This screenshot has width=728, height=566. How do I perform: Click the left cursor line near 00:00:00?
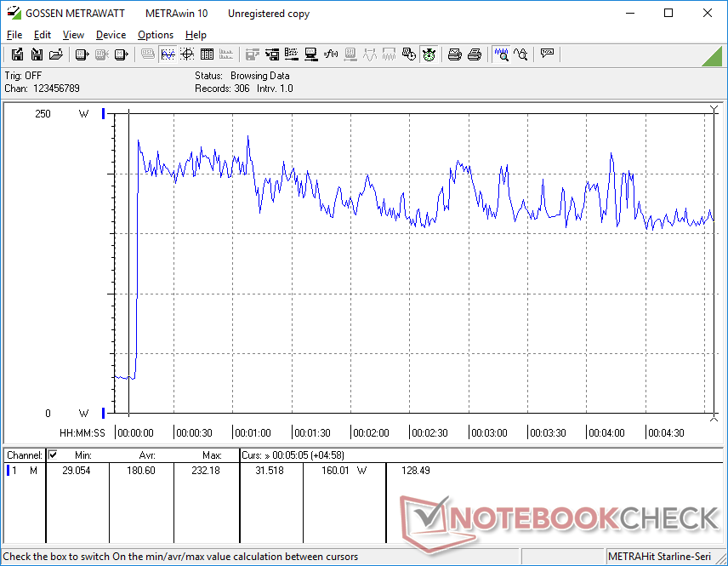tap(128, 262)
